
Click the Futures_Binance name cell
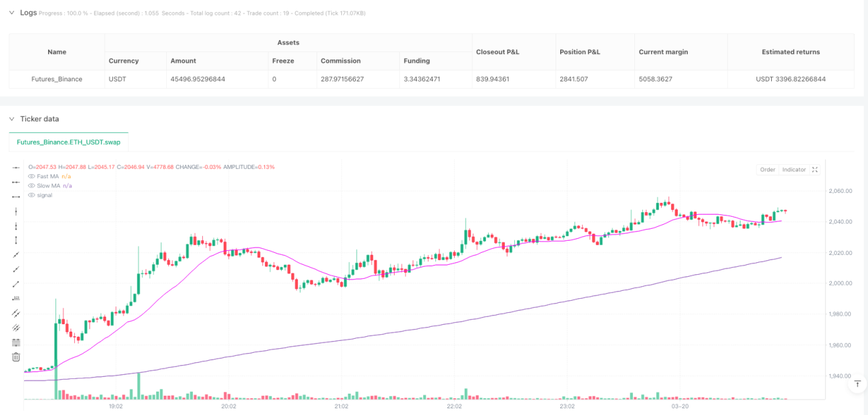point(57,79)
